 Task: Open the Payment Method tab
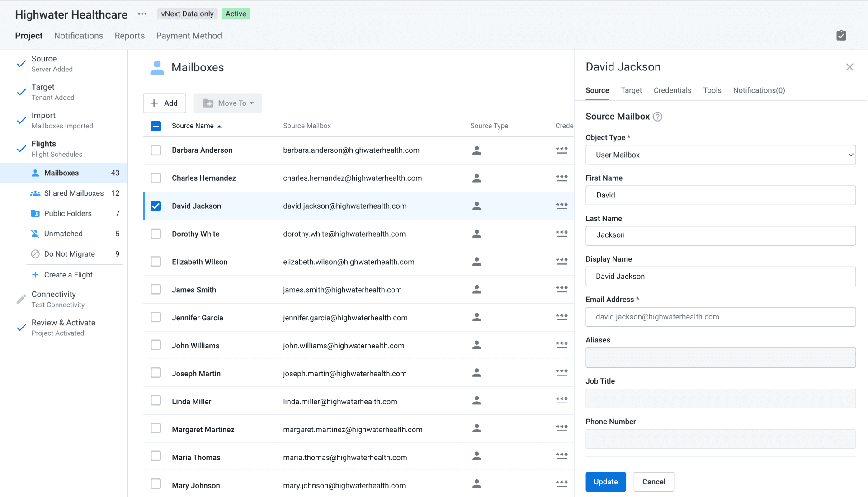189,36
